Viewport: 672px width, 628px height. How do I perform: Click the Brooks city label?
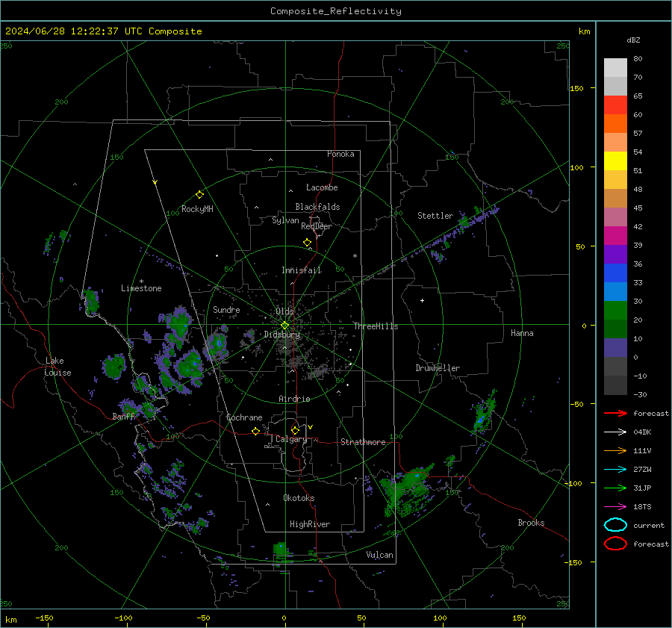[x=531, y=523]
